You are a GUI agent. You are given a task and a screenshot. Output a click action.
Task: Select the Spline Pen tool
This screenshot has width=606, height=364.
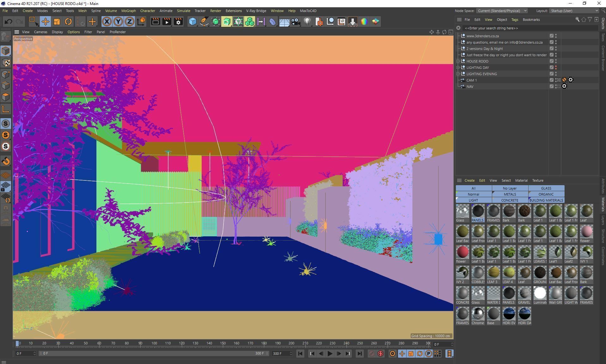click(204, 21)
